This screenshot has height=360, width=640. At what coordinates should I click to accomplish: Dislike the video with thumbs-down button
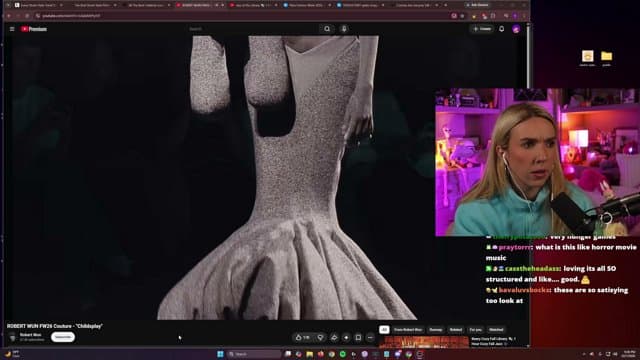320,338
